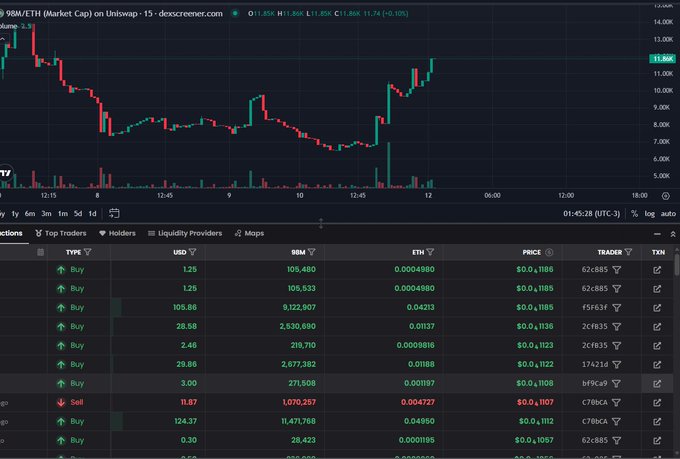This screenshot has height=459, width=680.
Task: Open TradingView logo on the chart
Action: (x=5, y=173)
